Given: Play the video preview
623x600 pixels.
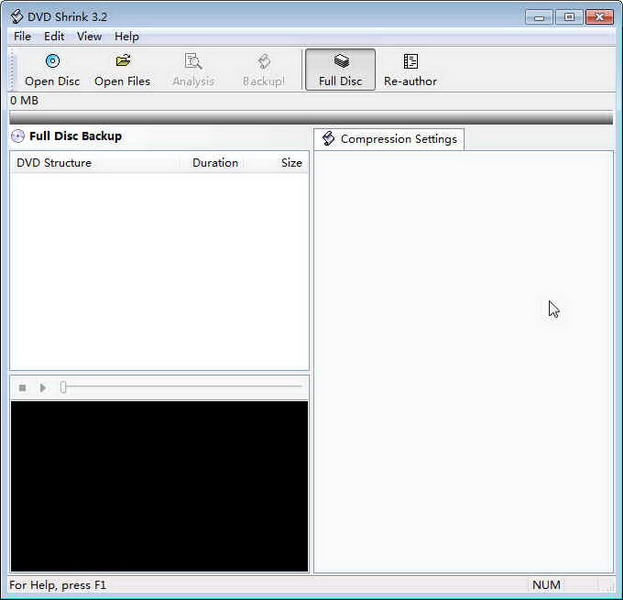Looking at the screenshot, I should 43,387.
